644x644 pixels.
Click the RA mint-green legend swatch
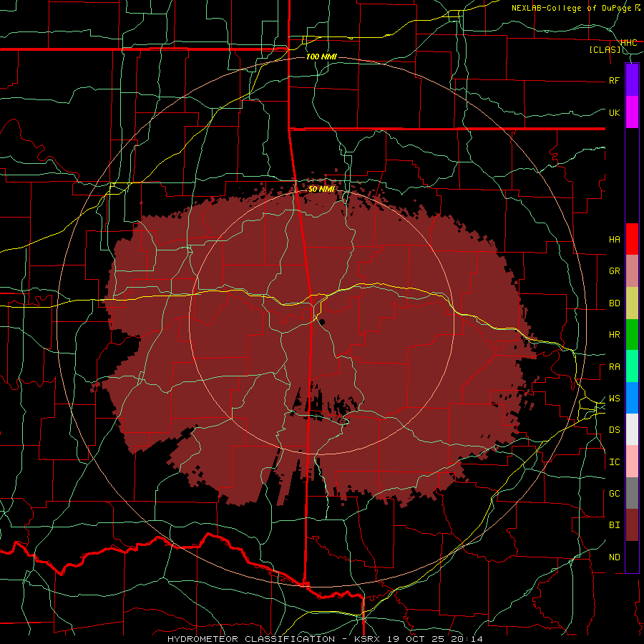click(x=632, y=366)
